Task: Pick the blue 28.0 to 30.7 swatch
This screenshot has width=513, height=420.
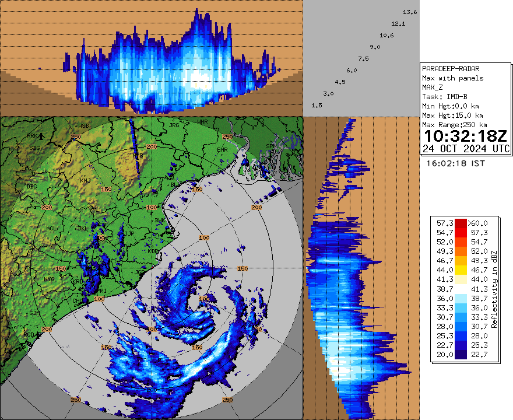Action: (x=461, y=327)
